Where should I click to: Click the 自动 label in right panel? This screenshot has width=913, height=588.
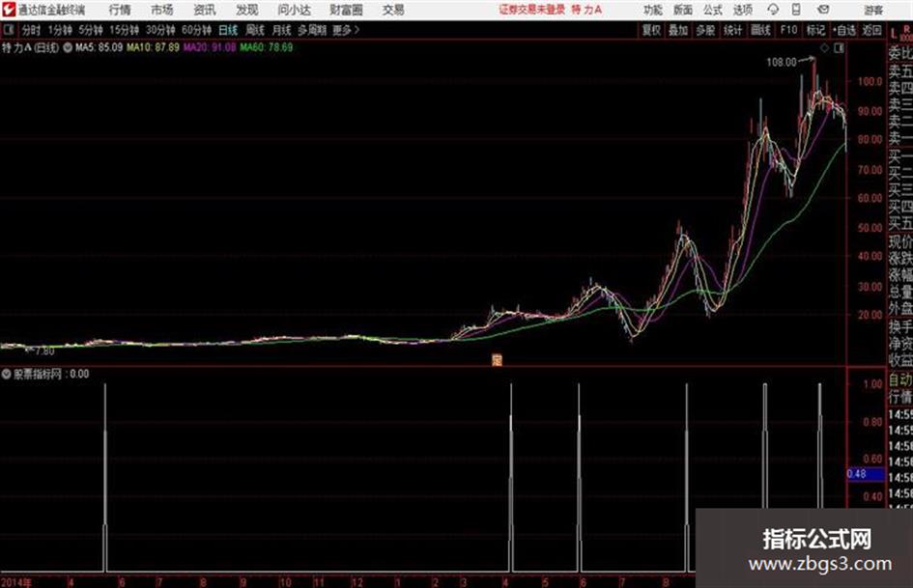(900, 380)
